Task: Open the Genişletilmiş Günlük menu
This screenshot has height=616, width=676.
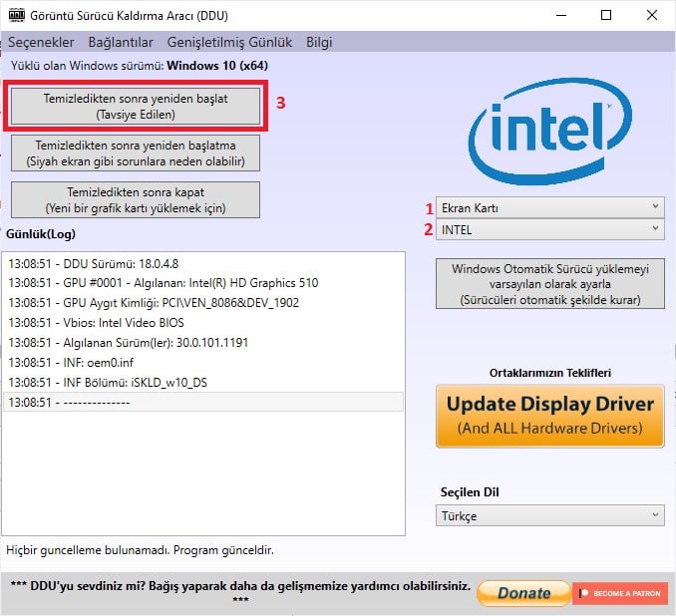Action: [229, 42]
